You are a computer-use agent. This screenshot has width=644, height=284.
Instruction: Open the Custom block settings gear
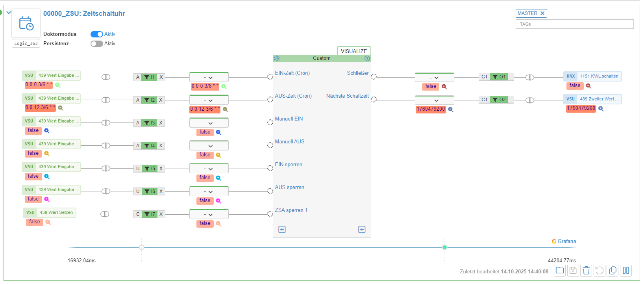(277, 58)
